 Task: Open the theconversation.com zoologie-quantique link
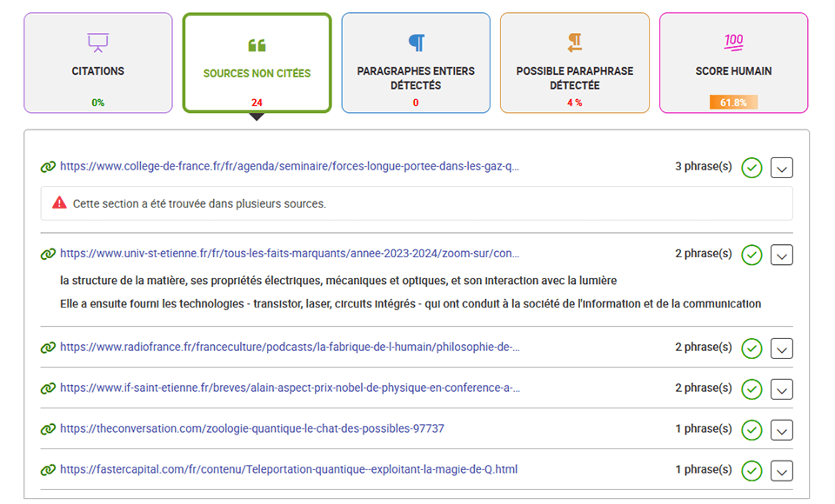[252, 428]
